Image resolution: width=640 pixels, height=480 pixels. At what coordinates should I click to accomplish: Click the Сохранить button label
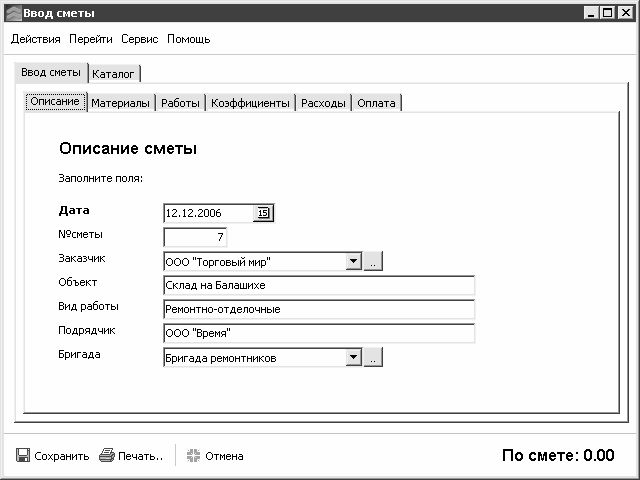tap(62, 456)
